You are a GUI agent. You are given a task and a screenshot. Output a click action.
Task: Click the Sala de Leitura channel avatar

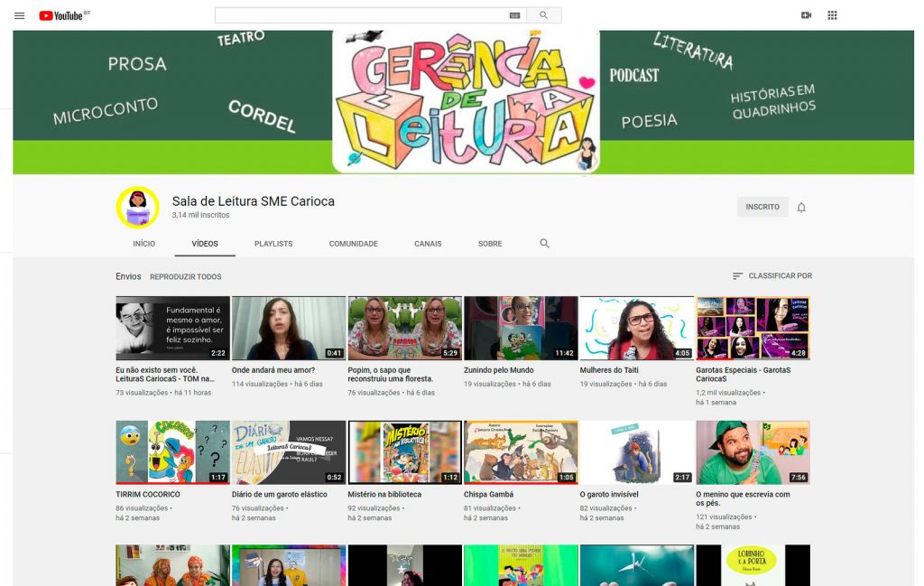(x=137, y=208)
